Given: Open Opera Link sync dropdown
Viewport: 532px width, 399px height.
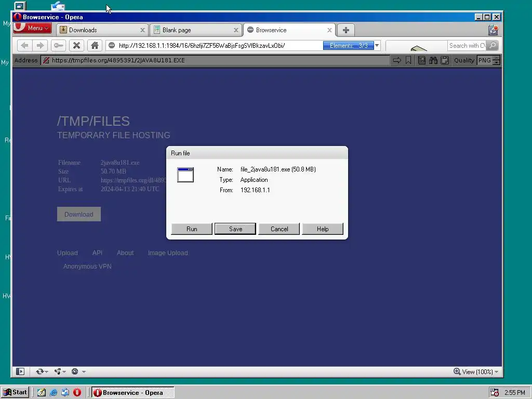Looking at the screenshot, I should point(42,371).
